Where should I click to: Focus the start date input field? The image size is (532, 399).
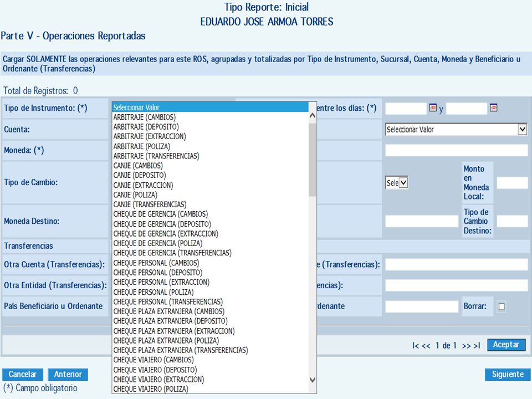(406, 109)
